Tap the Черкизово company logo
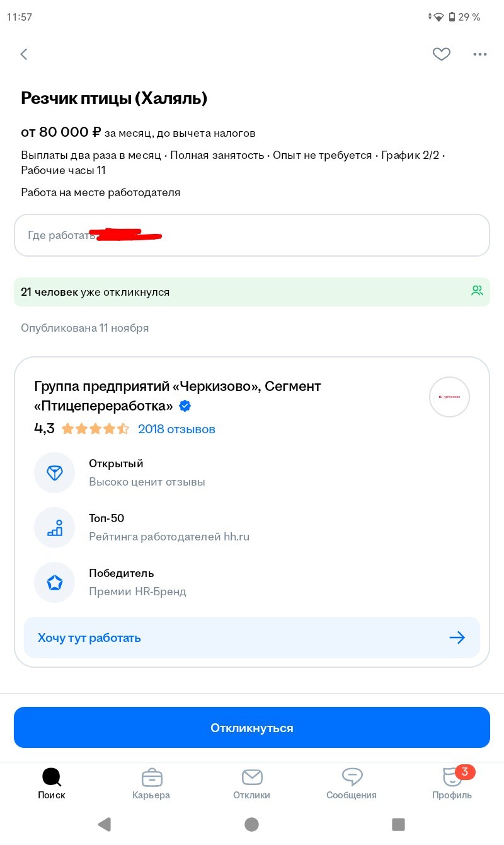This screenshot has height=845, width=504. pos(449,397)
